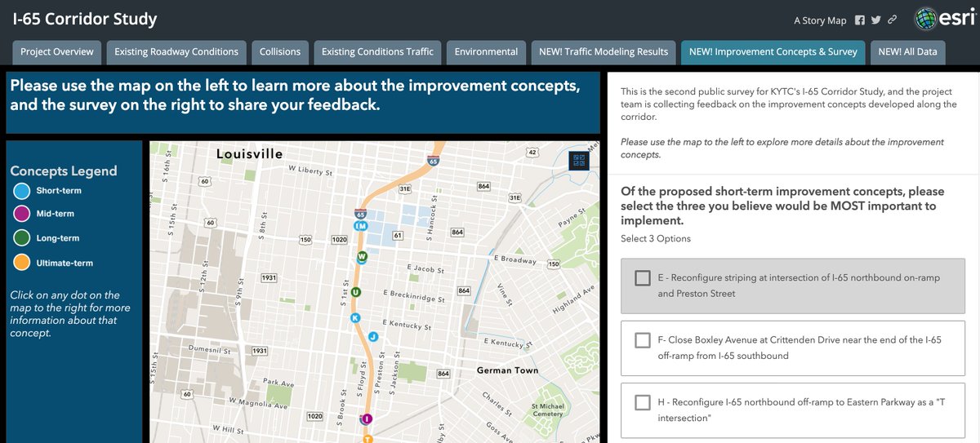This screenshot has width=980, height=443.
Task: Check option E reconfigure striping at Preston Street
Action: coord(643,278)
